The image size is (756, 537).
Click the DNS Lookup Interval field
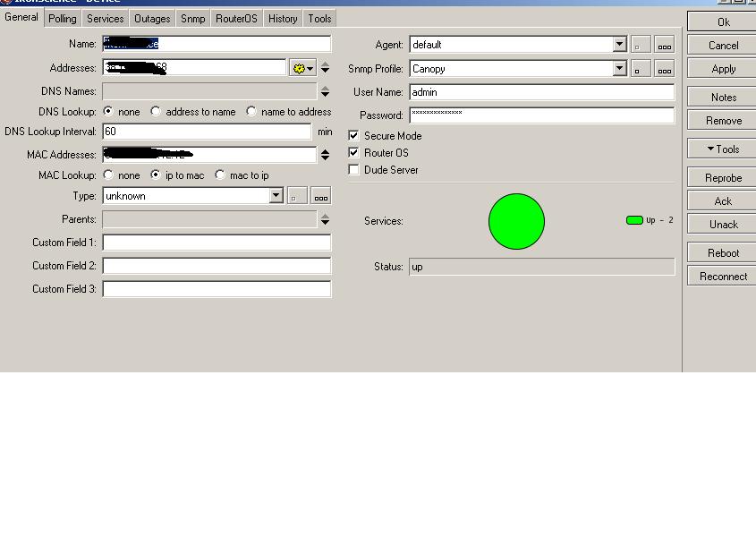(x=207, y=132)
